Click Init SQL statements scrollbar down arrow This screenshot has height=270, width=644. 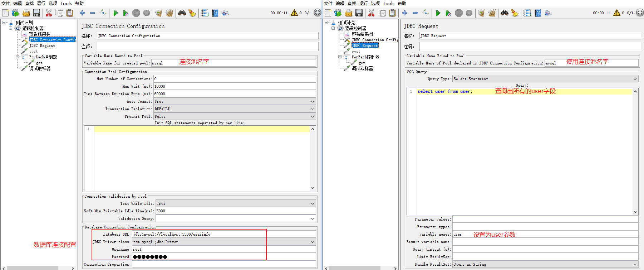click(313, 188)
